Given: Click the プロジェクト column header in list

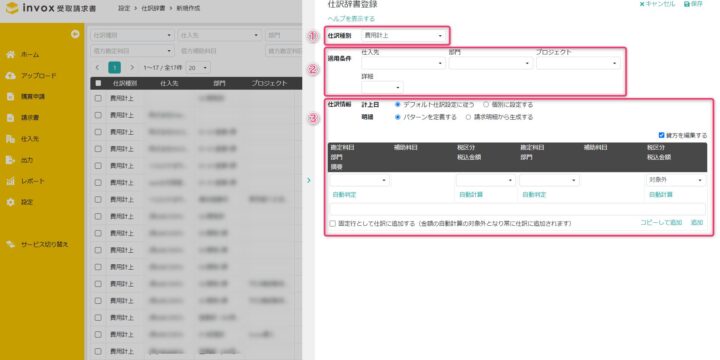Looking at the screenshot, I should point(269,83).
